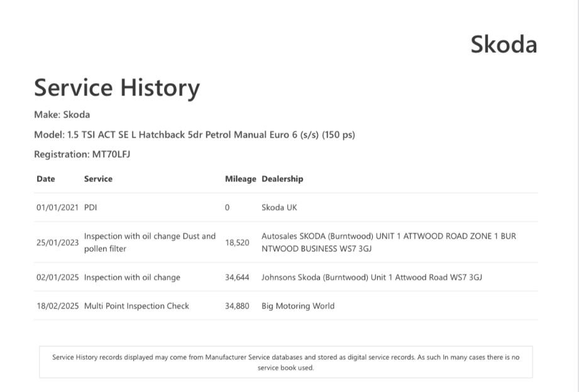The height and width of the screenshot is (392, 579).
Task: Click the Skoda UK dealership cell
Action: (x=279, y=207)
